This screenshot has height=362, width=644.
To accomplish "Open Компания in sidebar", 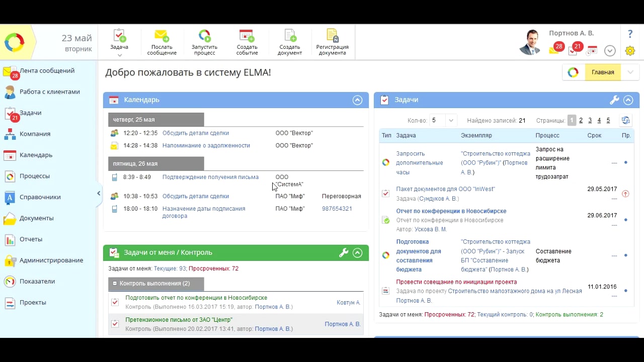I will 35,134.
